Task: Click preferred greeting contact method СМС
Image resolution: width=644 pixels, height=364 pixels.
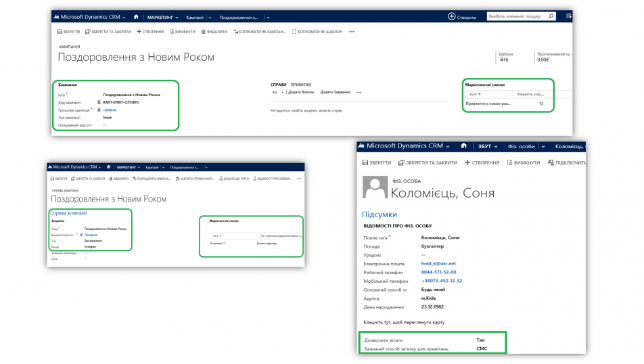Action: click(x=482, y=348)
